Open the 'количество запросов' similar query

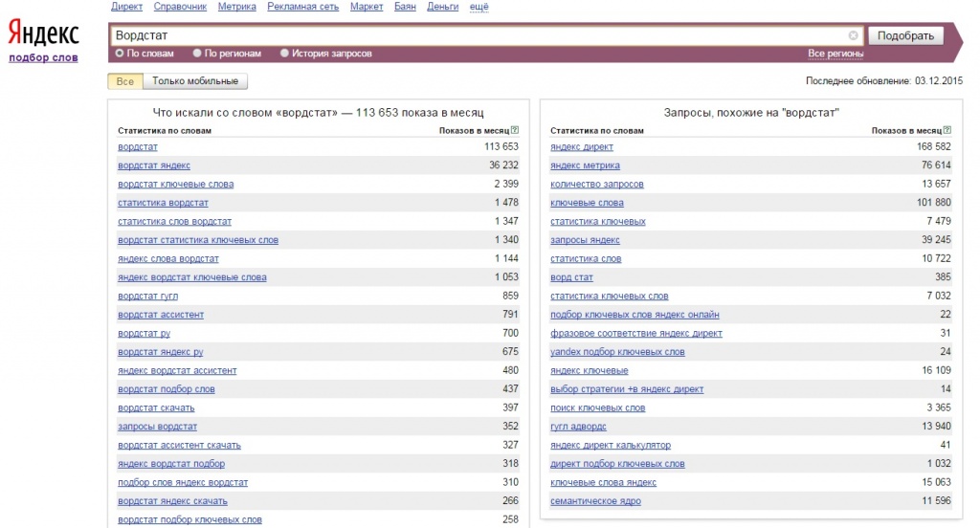pyautogui.click(x=597, y=185)
